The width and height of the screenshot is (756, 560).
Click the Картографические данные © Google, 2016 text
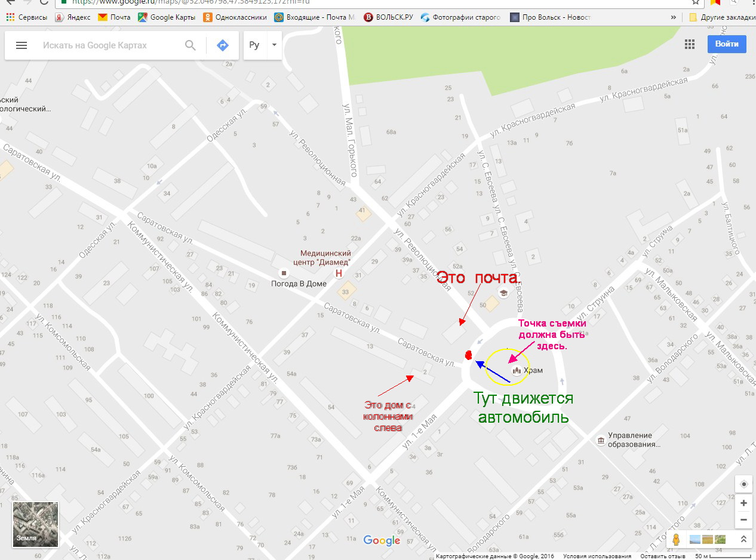coord(495,556)
